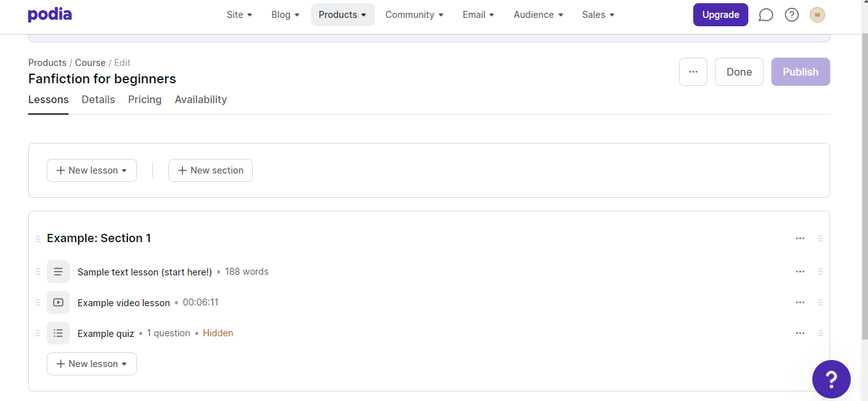The width and height of the screenshot is (868, 401).
Task: Click the Done button
Action: pyautogui.click(x=739, y=72)
